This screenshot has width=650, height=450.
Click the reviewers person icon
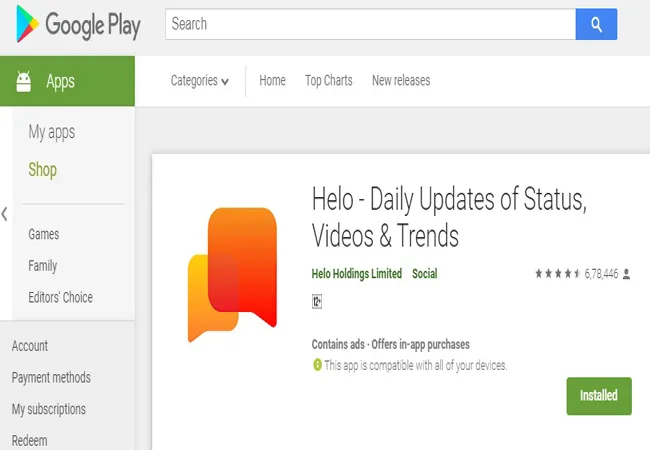(626, 274)
